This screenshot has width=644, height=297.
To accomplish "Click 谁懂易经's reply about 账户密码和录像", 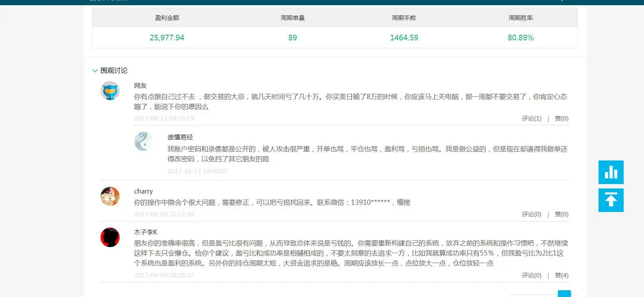I will tap(367, 154).
